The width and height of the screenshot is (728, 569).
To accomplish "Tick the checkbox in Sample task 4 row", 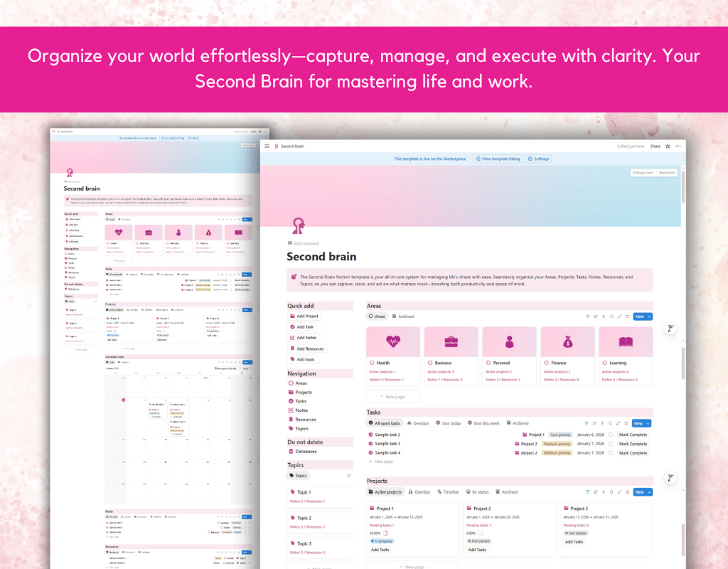I will point(610,453).
